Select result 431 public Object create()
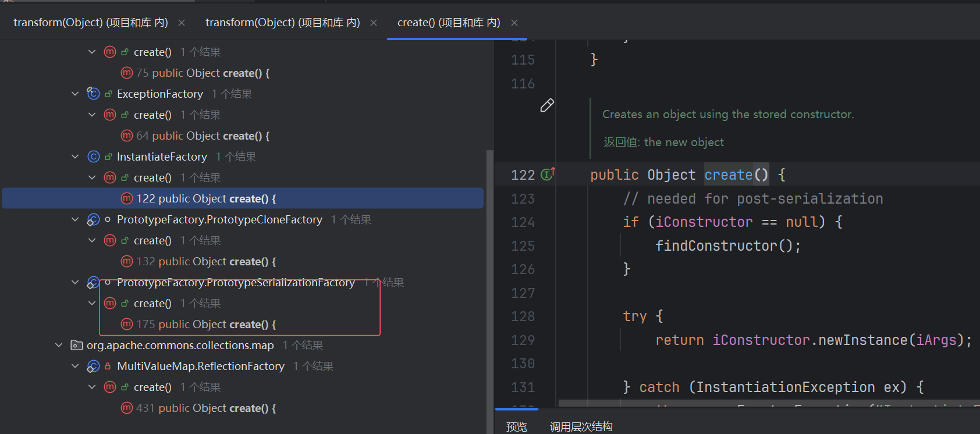Image resolution: width=980 pixels, height=434 pixels. pos(206,408)
